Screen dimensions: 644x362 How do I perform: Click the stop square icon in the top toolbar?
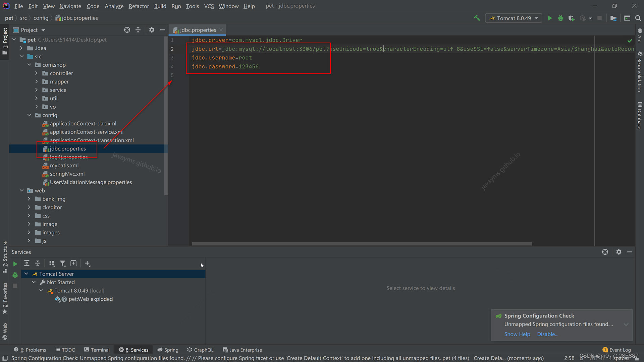point(599,18)
